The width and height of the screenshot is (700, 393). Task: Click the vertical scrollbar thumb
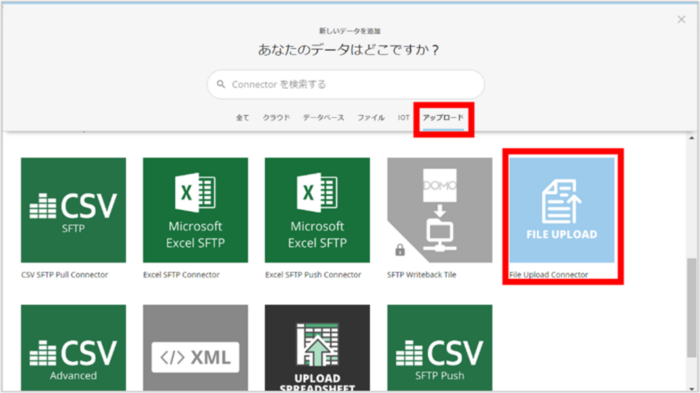(692, 307)
